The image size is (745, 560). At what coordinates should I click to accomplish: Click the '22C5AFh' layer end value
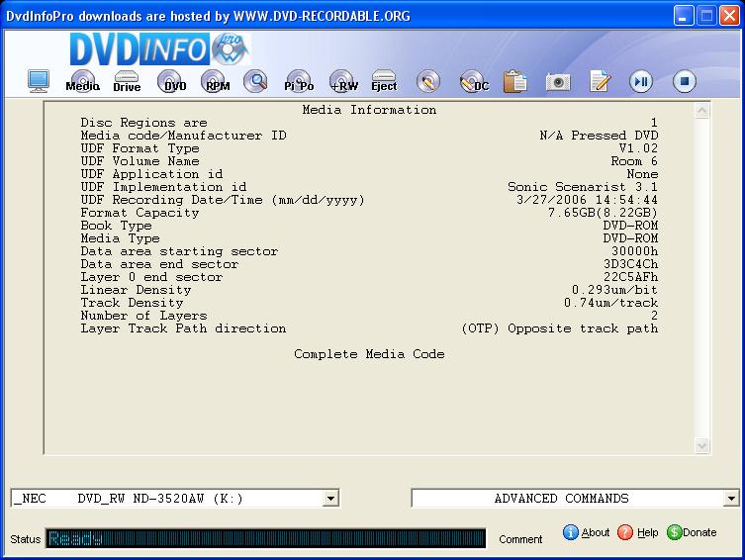tap(631, 277)
